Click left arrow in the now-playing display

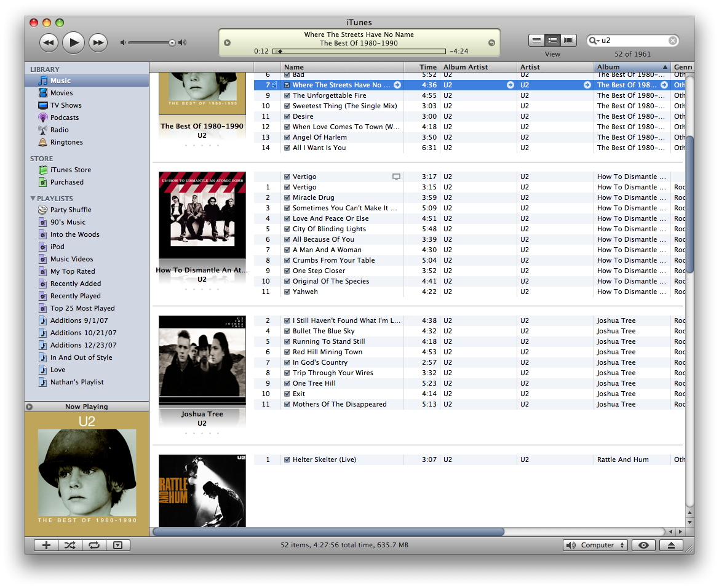point(227,42)
